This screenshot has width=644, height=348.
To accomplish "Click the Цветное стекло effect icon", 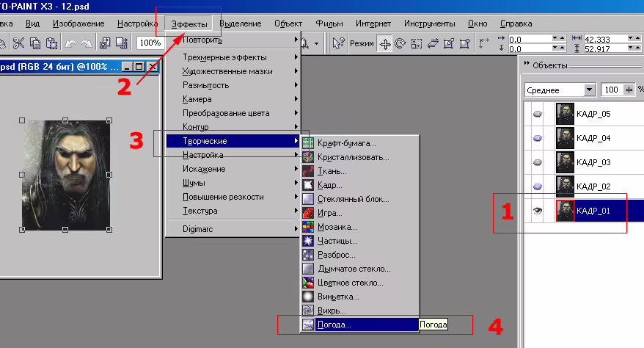I will point(308,283).
